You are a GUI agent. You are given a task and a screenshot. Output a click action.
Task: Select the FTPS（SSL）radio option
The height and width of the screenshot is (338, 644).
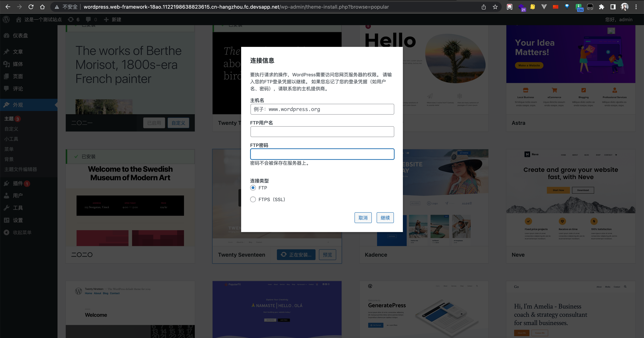[x=253, y=199]
